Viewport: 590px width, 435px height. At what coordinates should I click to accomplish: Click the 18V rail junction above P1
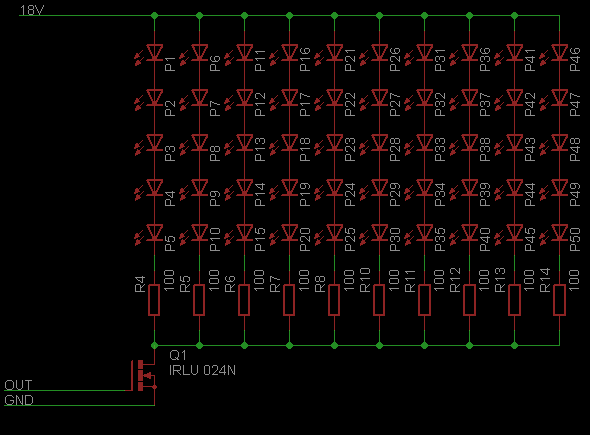154,15
